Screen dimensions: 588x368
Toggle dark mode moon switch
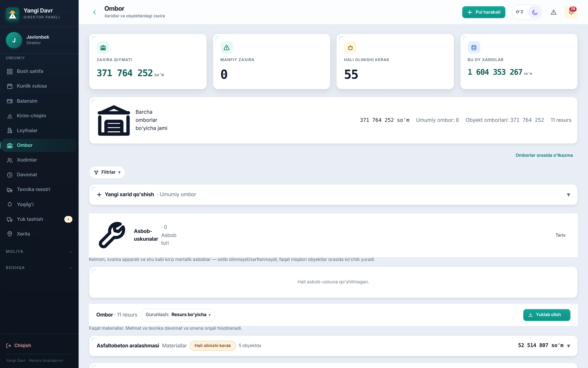point(535,12)
